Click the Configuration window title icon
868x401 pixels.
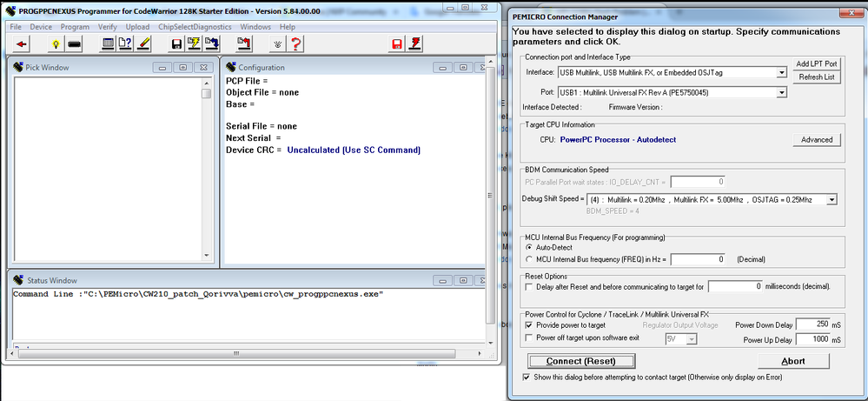coord(231,67)
